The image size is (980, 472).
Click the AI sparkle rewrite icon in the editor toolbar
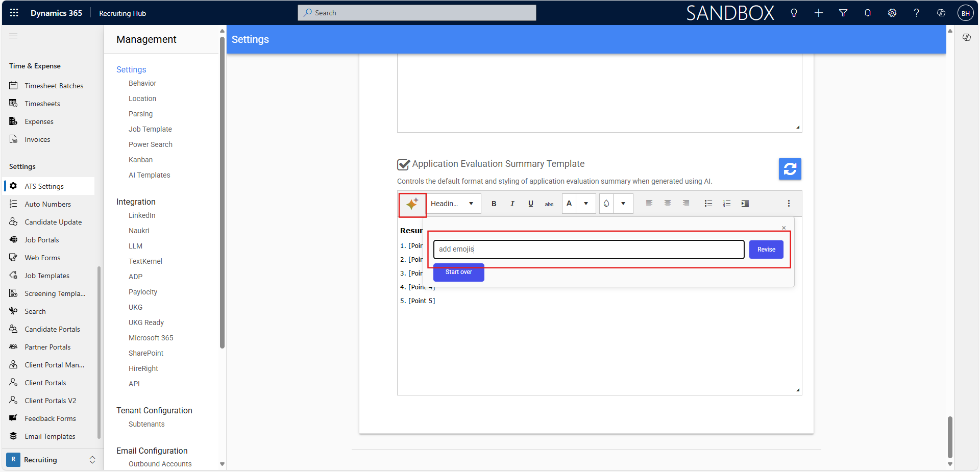coord(412,204)
